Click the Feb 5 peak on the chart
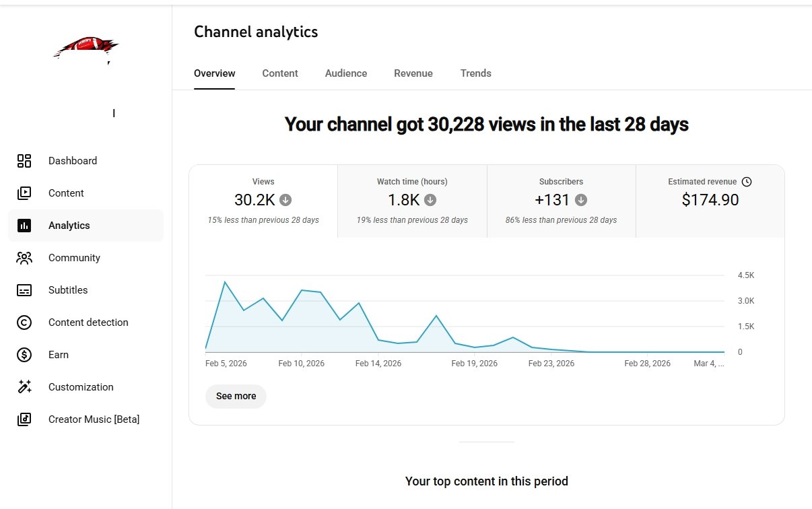Viewport: 812px width, 509px height. (x=224, y=282)
